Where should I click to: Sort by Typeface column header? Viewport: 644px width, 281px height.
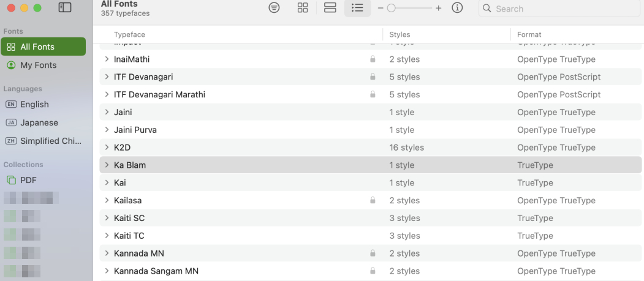pos(129,35)
